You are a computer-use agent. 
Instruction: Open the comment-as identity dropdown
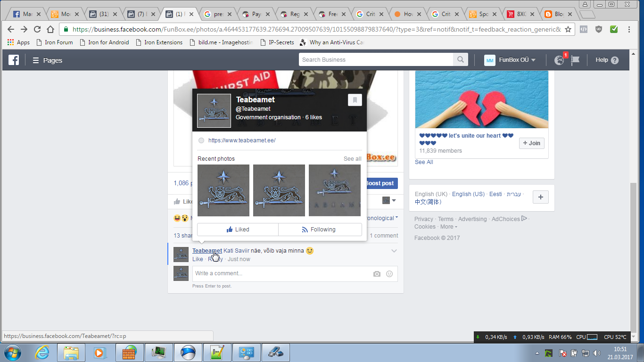pos(389,201)
